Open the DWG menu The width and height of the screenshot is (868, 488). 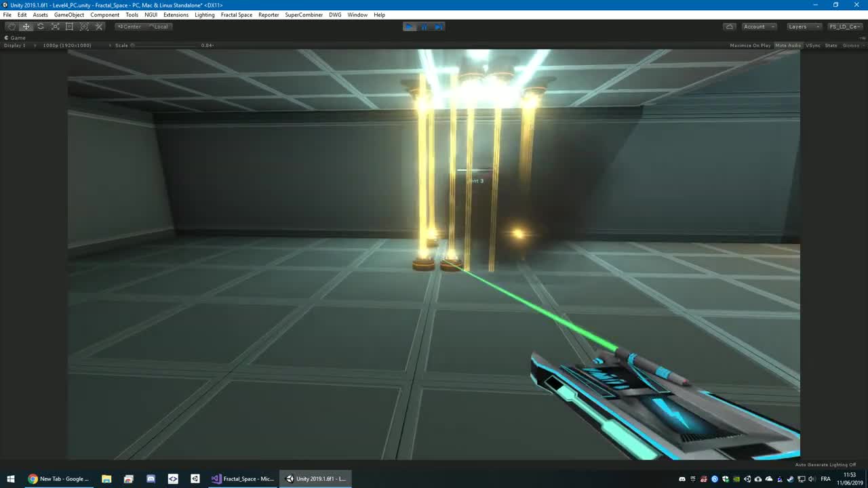(335, 15)
